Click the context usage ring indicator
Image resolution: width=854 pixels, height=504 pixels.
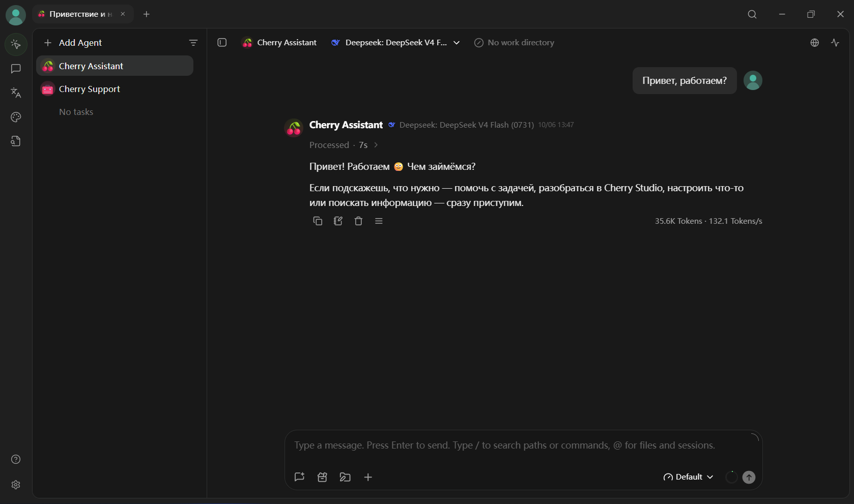click(731, 477)
